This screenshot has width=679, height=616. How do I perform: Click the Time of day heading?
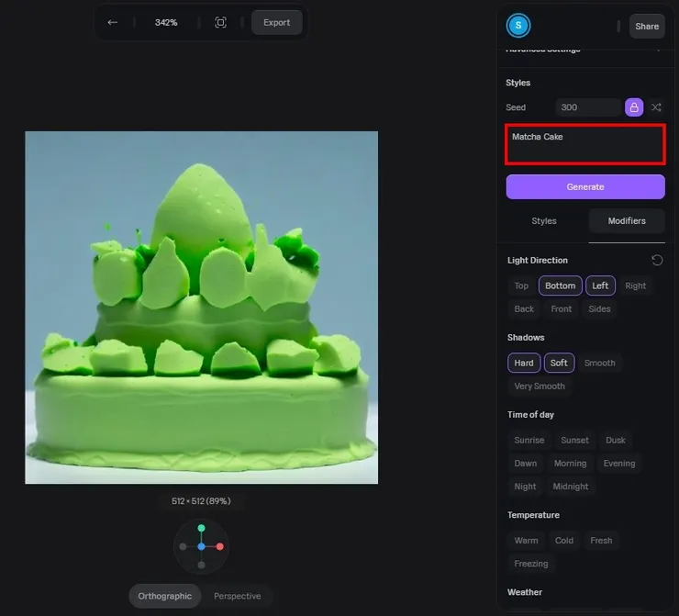point(530,415)
